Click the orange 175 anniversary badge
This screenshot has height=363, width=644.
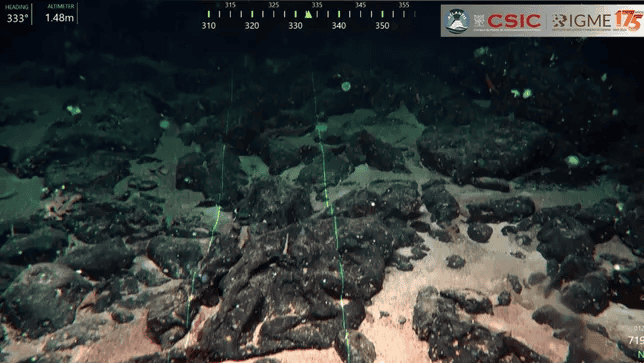[x=628, y=20]
